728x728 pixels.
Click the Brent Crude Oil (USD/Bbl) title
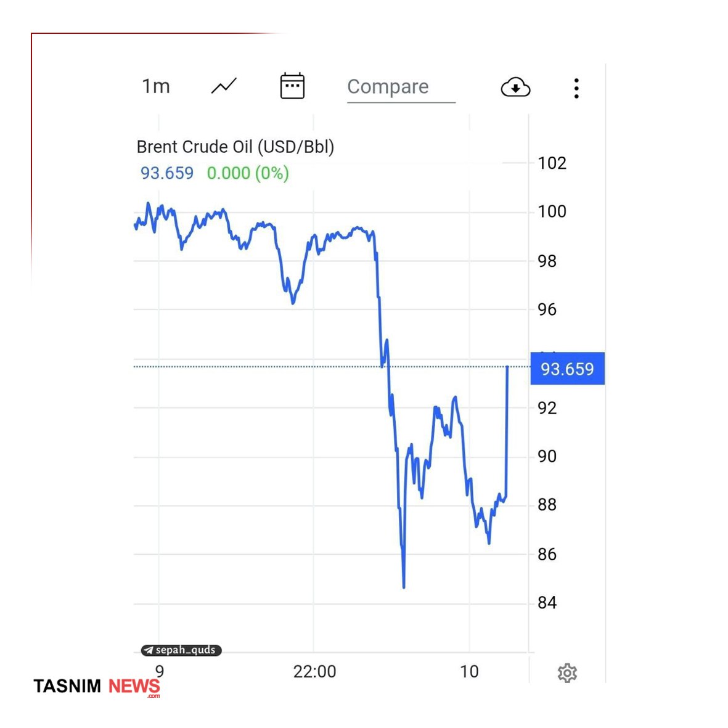235,147
